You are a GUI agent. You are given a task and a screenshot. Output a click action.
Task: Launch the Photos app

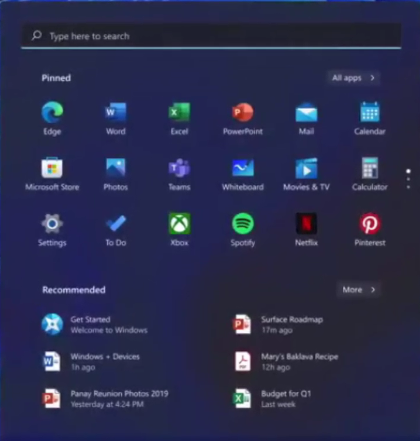[116, 174]
